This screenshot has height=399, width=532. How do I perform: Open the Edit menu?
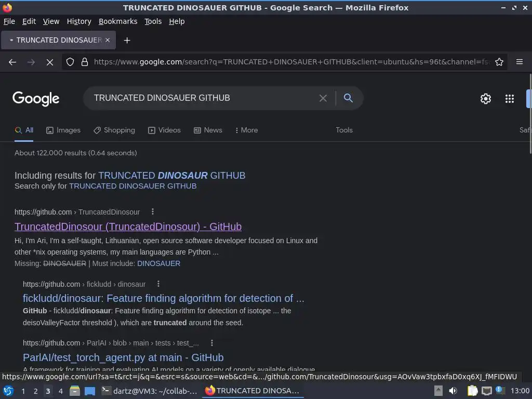coord(29,21)
